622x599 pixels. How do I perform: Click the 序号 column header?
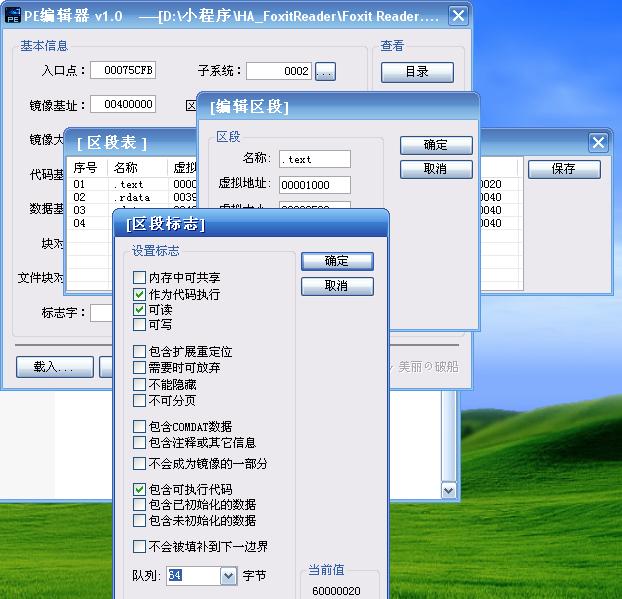coord(87,167)
